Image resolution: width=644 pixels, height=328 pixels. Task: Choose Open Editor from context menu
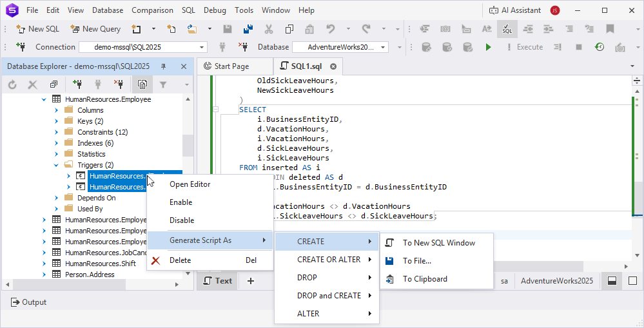[210, 184]
